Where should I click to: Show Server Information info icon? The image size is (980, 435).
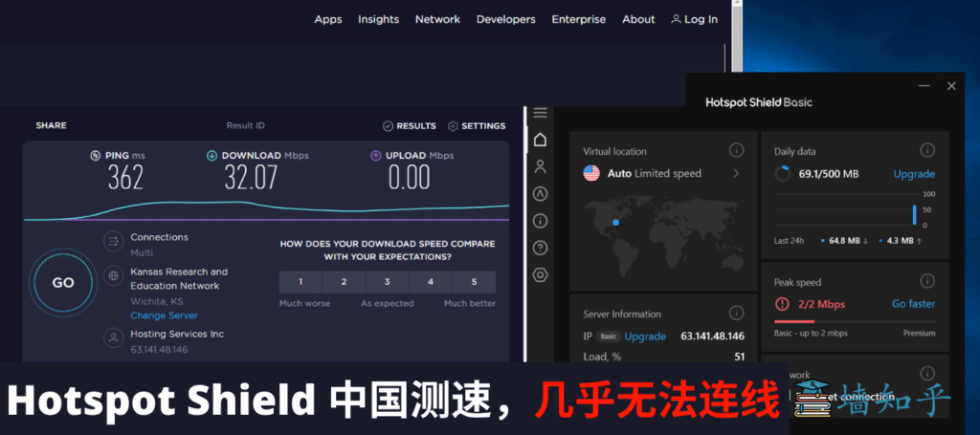coord(736,314)
